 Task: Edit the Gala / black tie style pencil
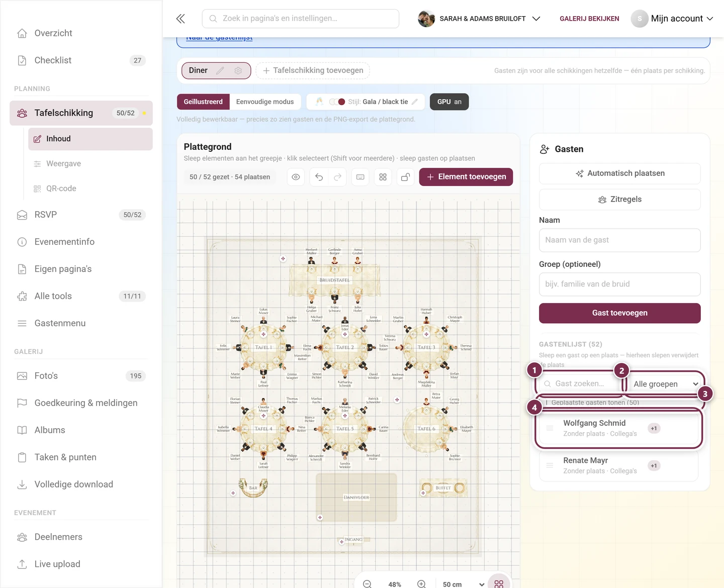click(x=415, y=102)
